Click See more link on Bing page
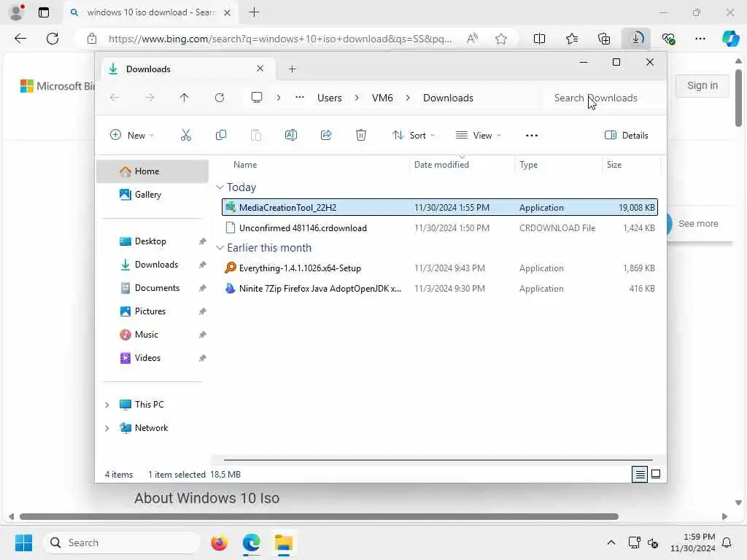Viewport: 747px width, 560px height. pos(698,223)
